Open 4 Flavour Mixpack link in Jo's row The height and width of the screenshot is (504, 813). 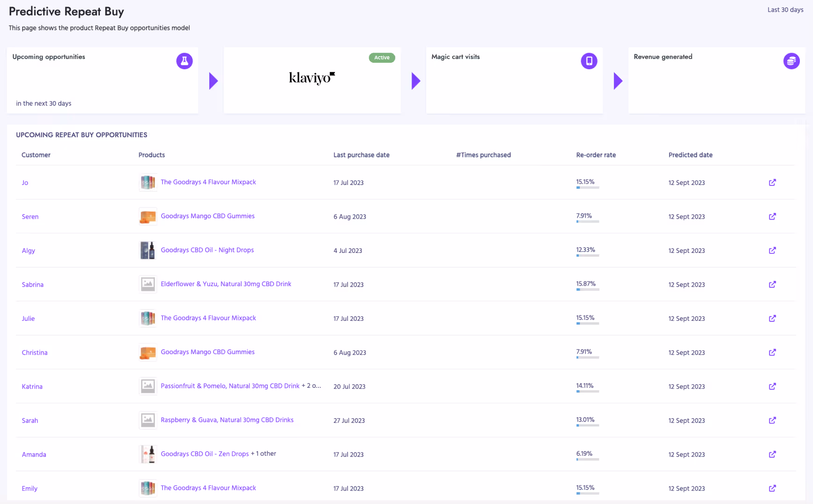point(208,182)
